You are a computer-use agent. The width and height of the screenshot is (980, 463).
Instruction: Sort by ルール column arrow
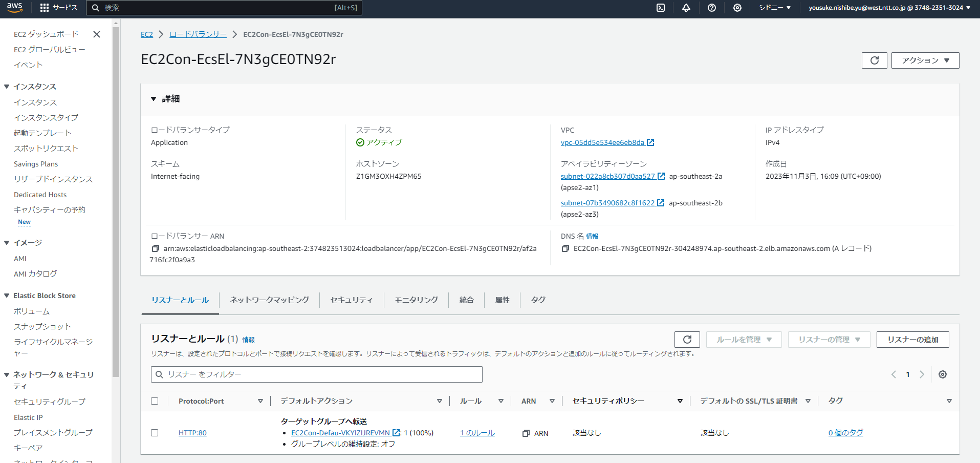point(501,401)
